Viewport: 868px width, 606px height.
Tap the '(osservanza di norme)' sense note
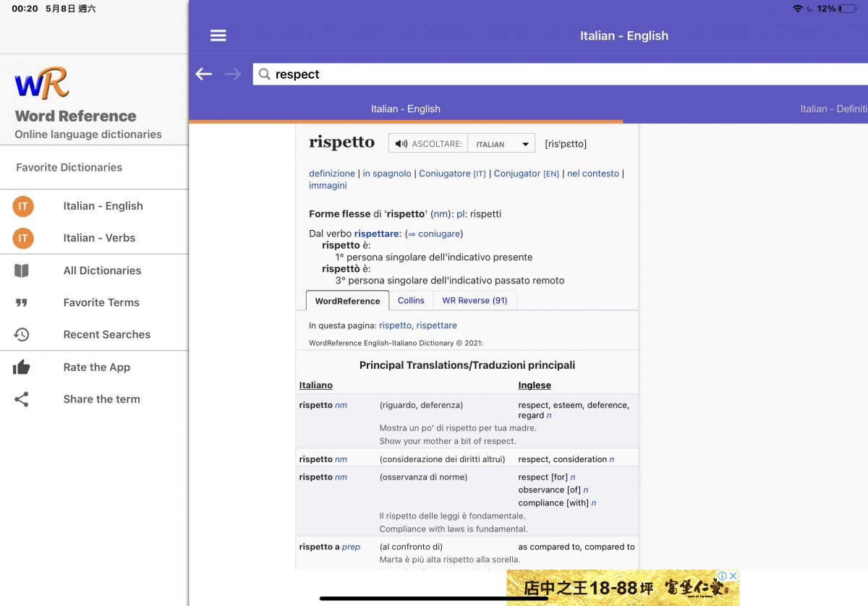tap(423, 477)
